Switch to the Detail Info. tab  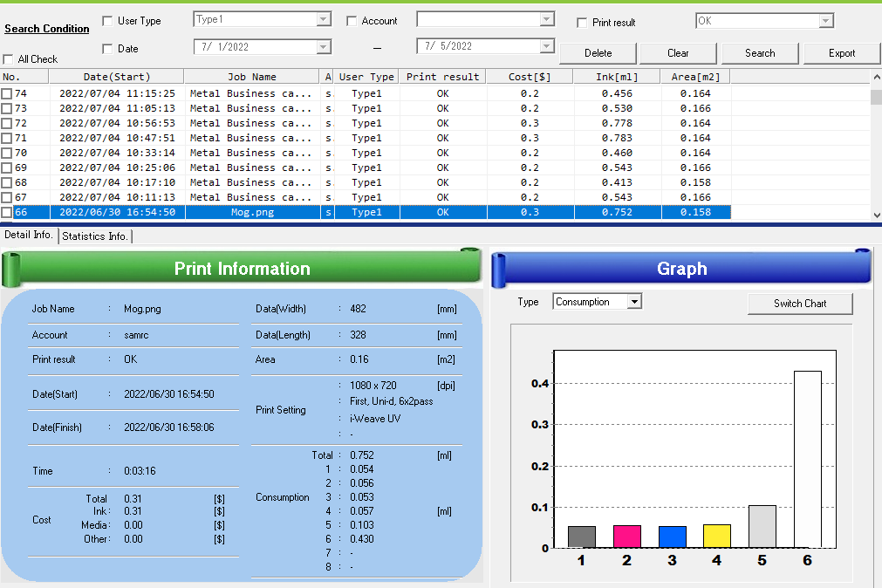click(29, 235)
